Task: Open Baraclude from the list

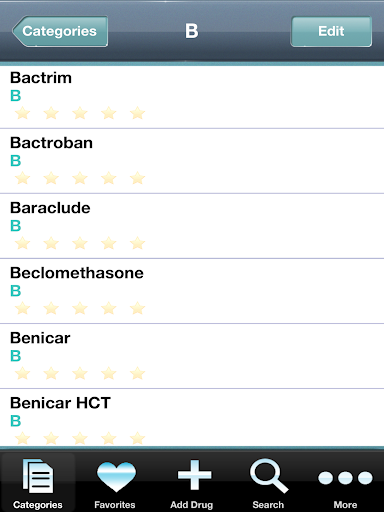Action: tap(192, 226)
